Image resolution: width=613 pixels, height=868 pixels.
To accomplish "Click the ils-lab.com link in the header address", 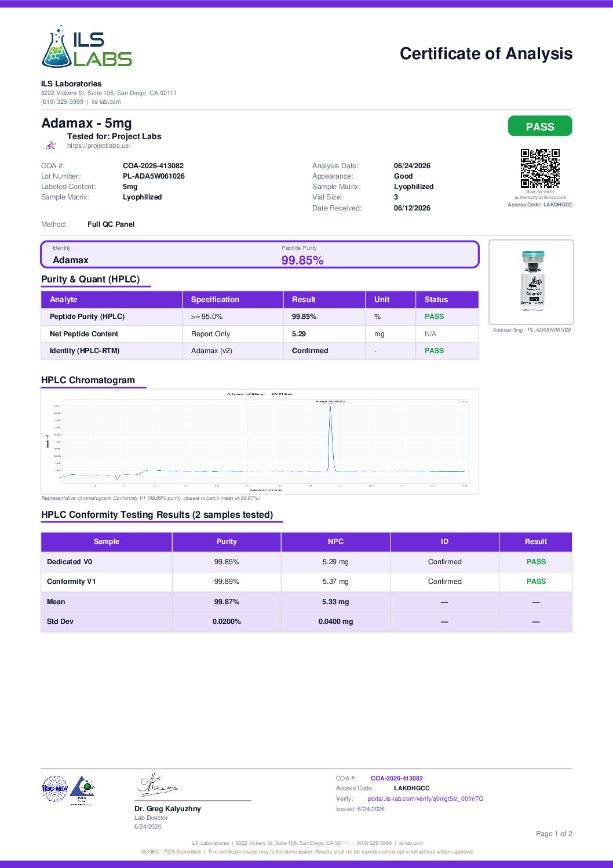I will tap(106, 102).
